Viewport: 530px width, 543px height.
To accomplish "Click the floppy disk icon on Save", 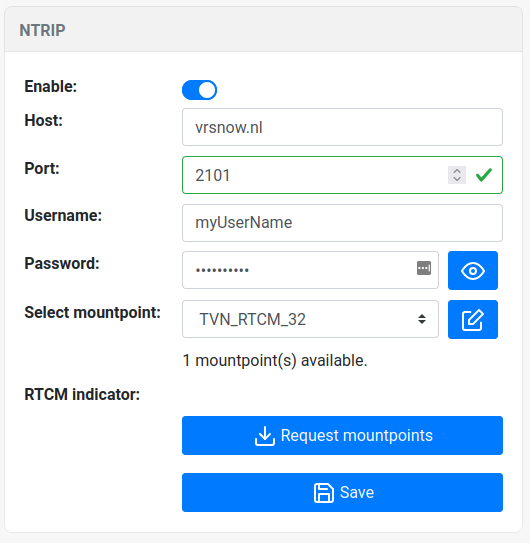I will click(324, 493).
